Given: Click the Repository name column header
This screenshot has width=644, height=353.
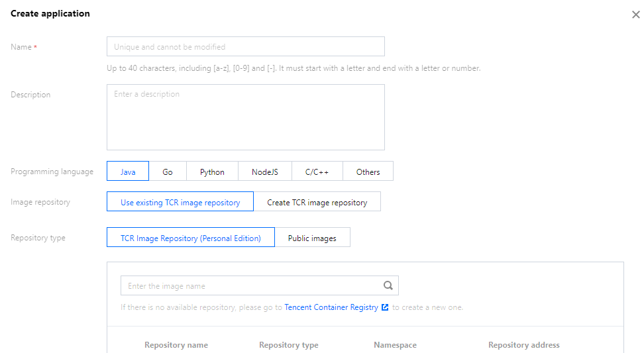Looking at the screenshot, I should 176,345.
